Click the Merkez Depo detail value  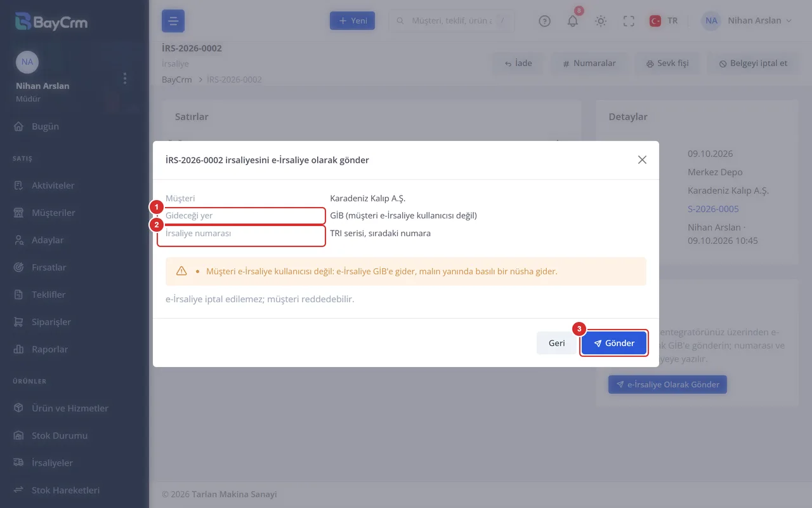pos(715,172)
